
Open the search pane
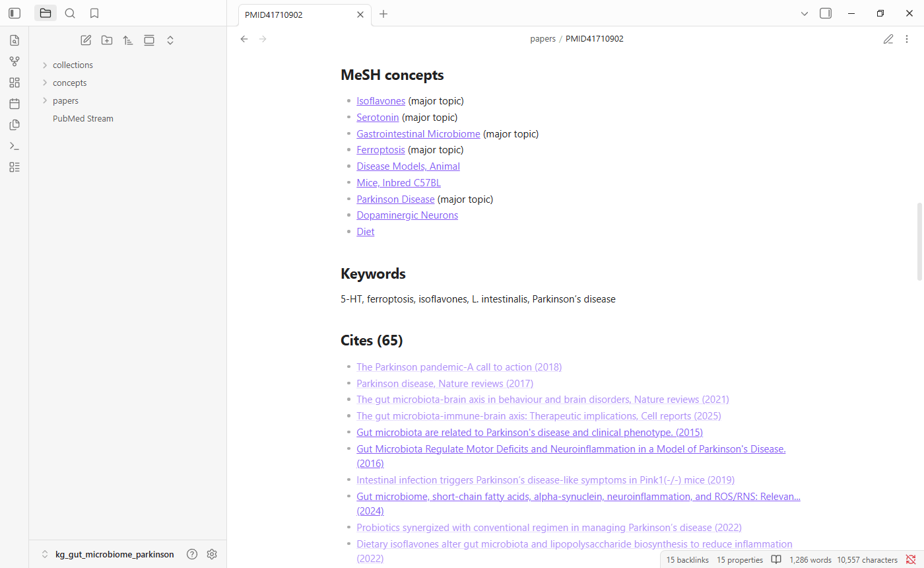coord(70,13)
